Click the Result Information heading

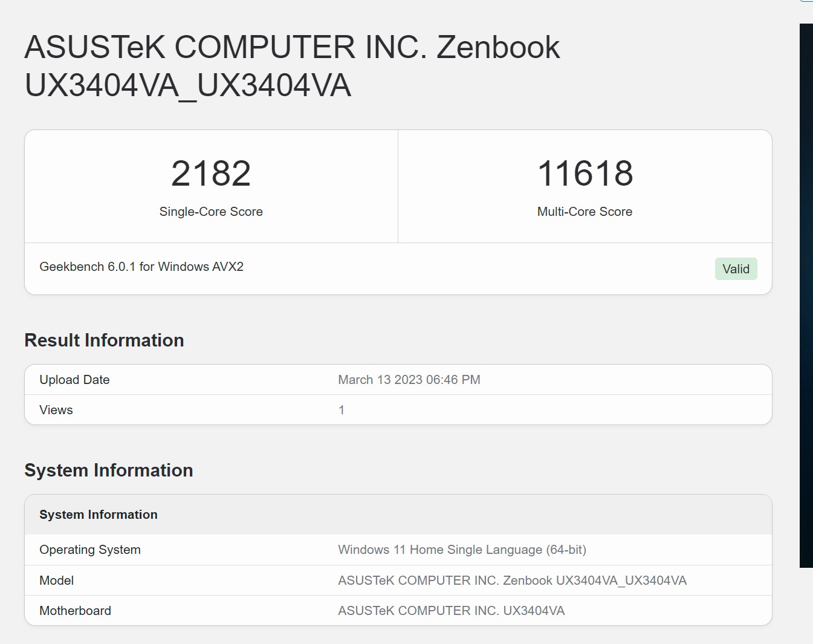(104, 340)
